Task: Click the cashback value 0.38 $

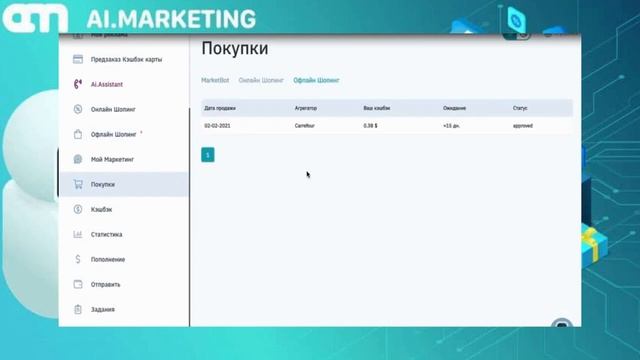Action: point(370,126)
